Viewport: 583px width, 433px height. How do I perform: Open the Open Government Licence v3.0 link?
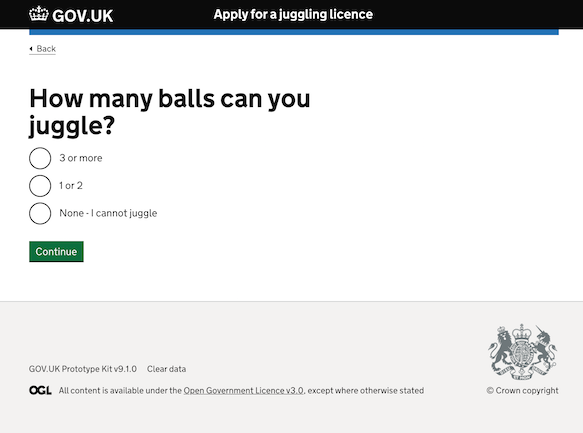(244, 391)
